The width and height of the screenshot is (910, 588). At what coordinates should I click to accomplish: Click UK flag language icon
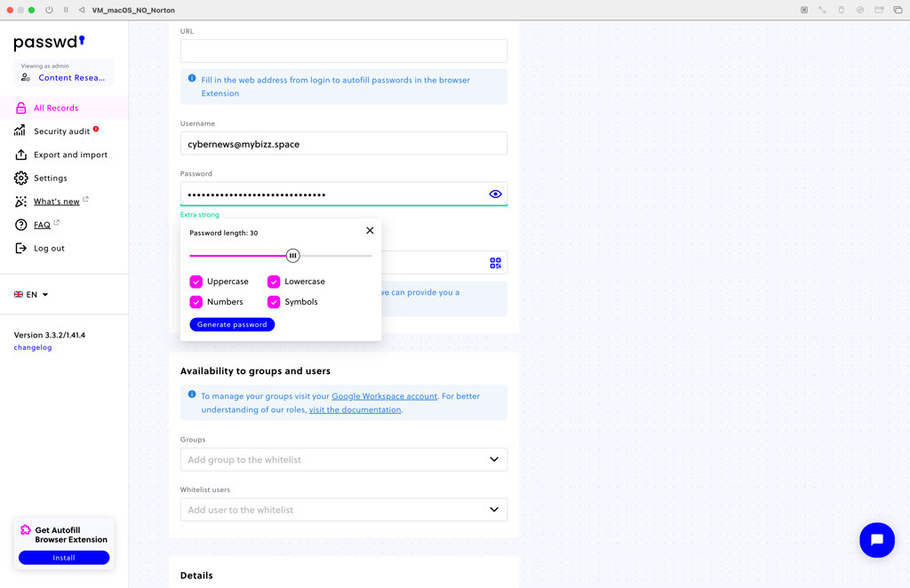click(x=19, y=295)
